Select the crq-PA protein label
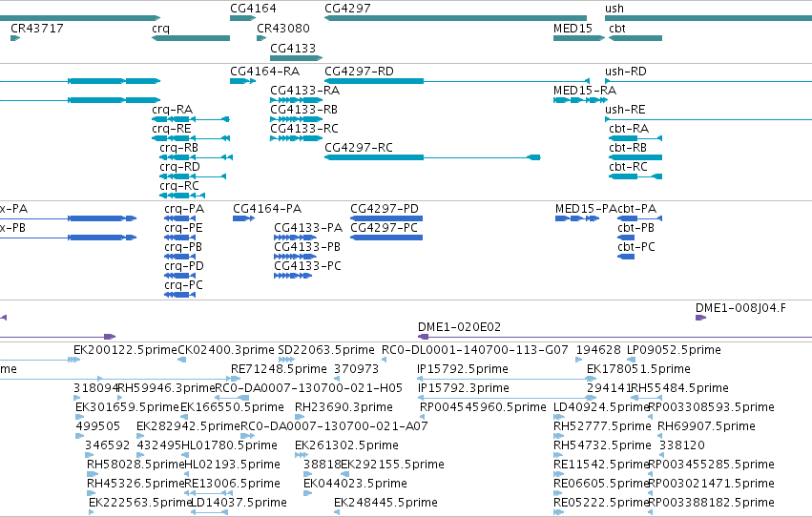Screen dimensions: 812x517 tap(184, 209)
